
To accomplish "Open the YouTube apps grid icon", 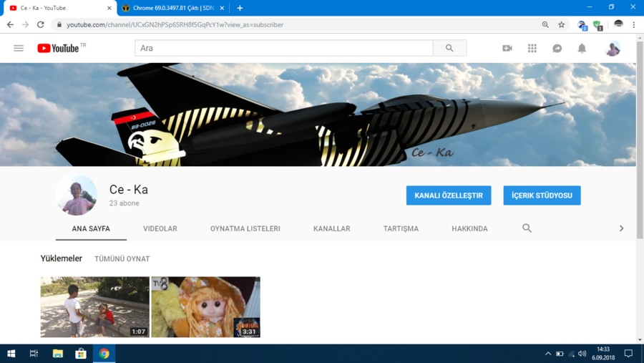I will point(532,48).
